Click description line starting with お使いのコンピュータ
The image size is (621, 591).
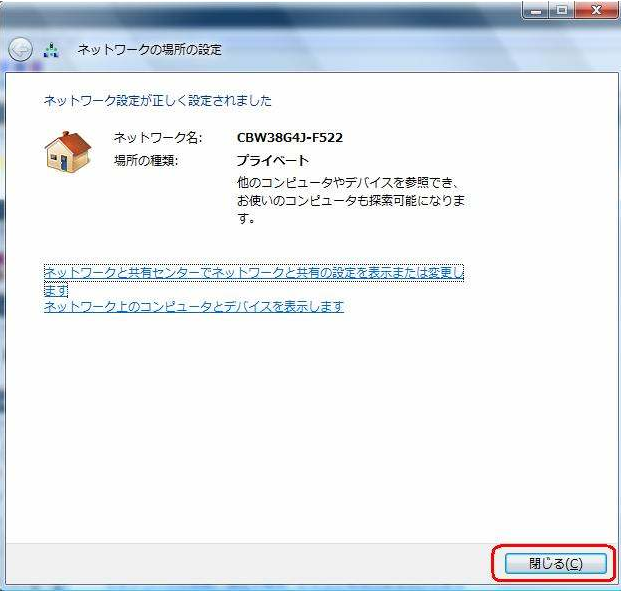click(349, 201)
